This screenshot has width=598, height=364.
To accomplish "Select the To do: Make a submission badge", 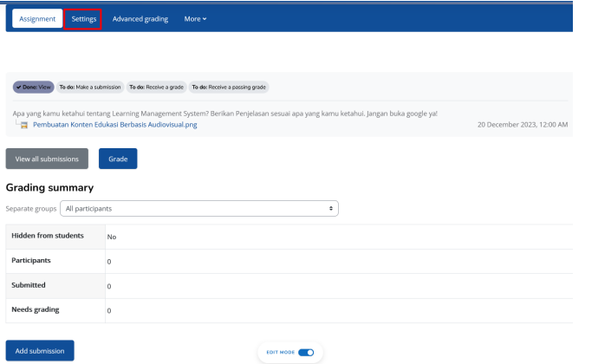I will pos(90,87).
